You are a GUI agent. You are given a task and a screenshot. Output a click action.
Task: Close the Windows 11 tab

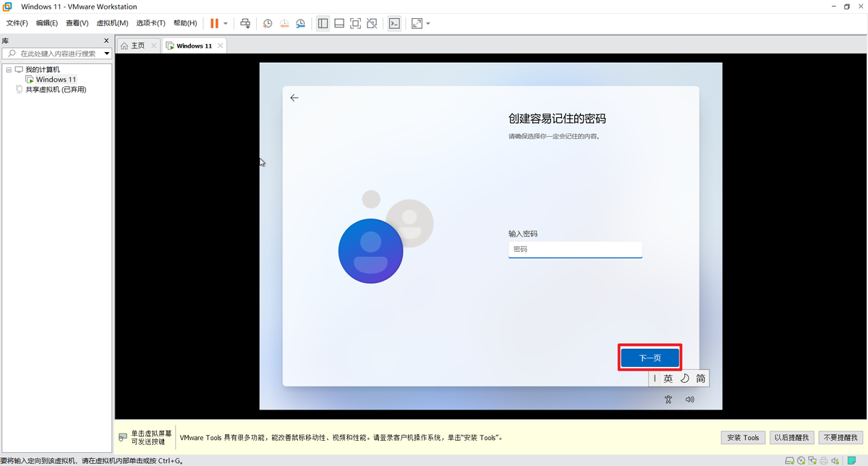[x=220, y=46]
